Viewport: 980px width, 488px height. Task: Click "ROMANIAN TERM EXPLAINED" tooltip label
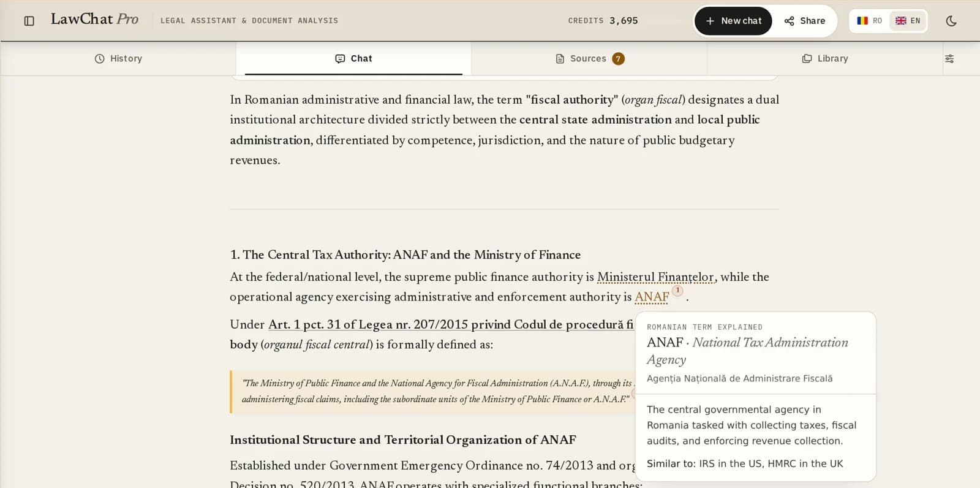tap(704, 327)
